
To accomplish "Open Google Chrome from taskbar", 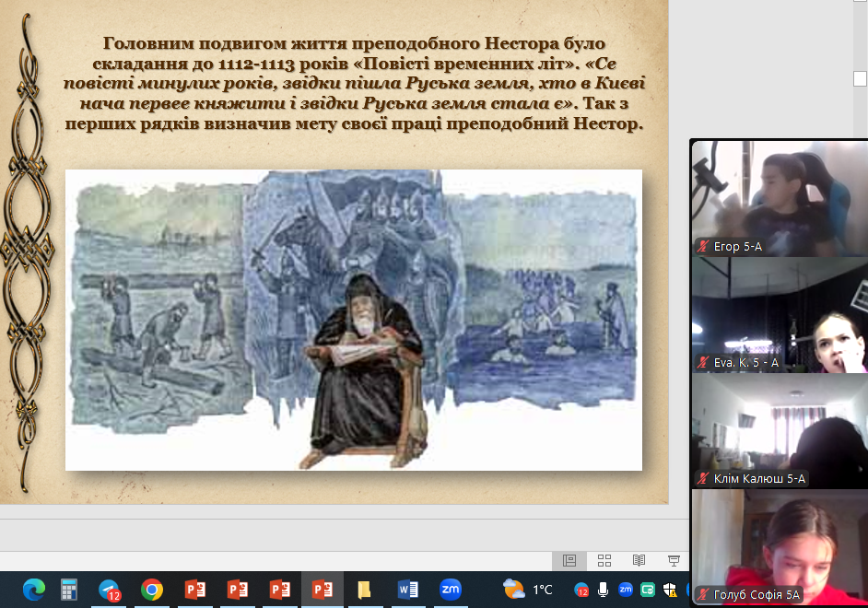I will [152, 590].
